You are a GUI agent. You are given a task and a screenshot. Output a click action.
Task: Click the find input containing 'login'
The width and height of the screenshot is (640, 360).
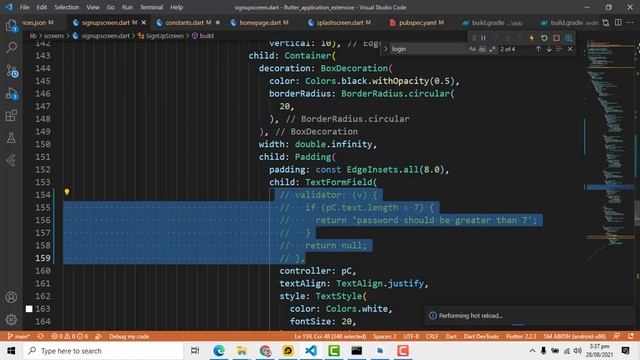click(x=428, y=49)
